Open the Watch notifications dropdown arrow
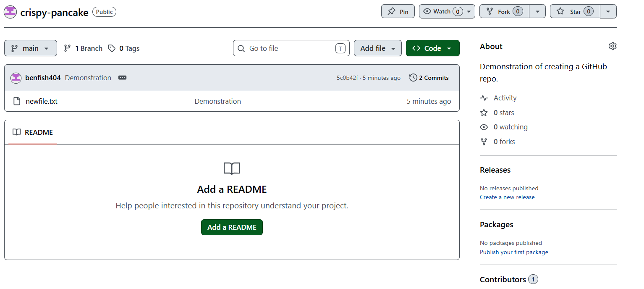 [x=469, y=11]
